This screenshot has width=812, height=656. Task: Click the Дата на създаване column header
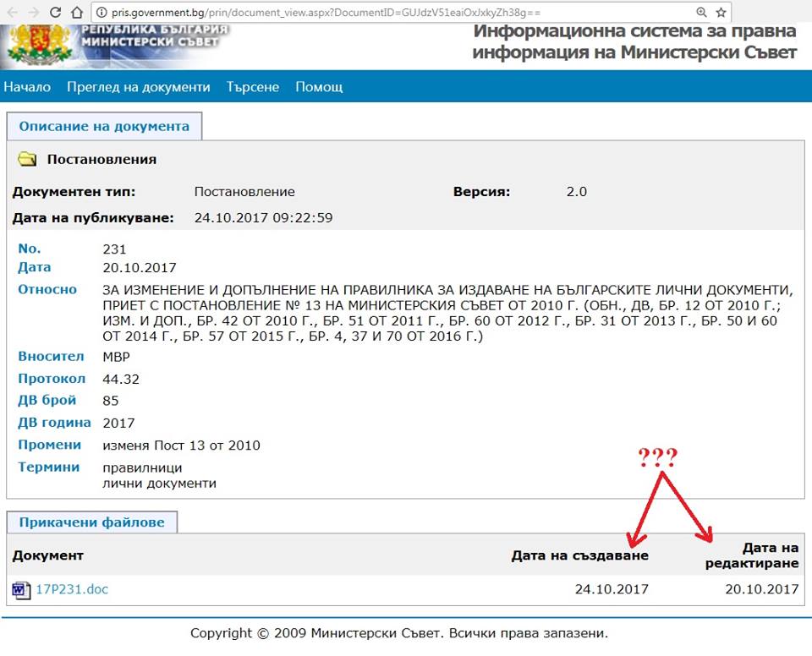coord(579,555)
